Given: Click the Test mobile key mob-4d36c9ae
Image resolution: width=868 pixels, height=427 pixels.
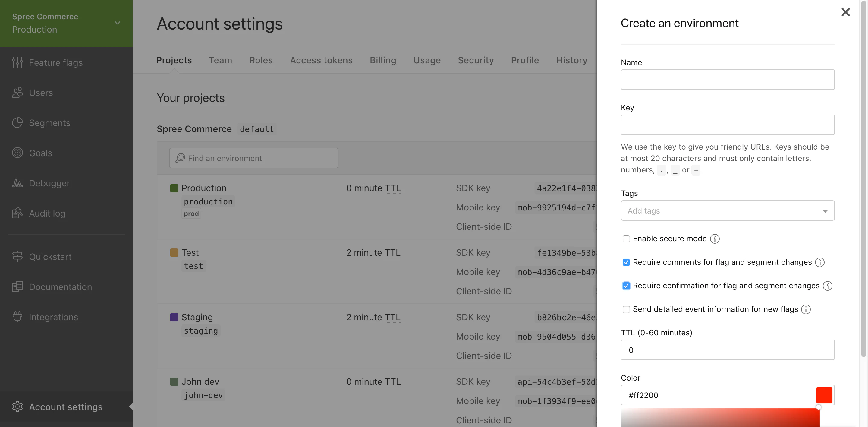Looking at the screenshot, I should 556,272.
